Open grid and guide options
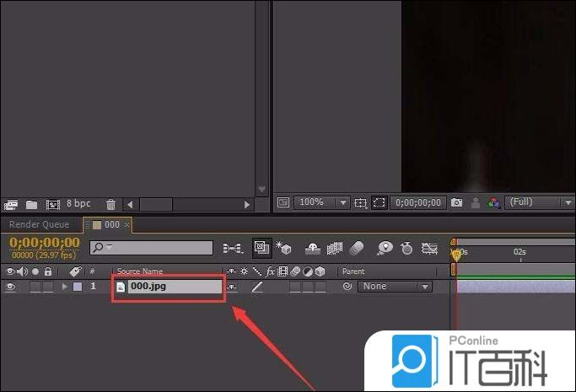576x392 pixels. pos(361,202)
